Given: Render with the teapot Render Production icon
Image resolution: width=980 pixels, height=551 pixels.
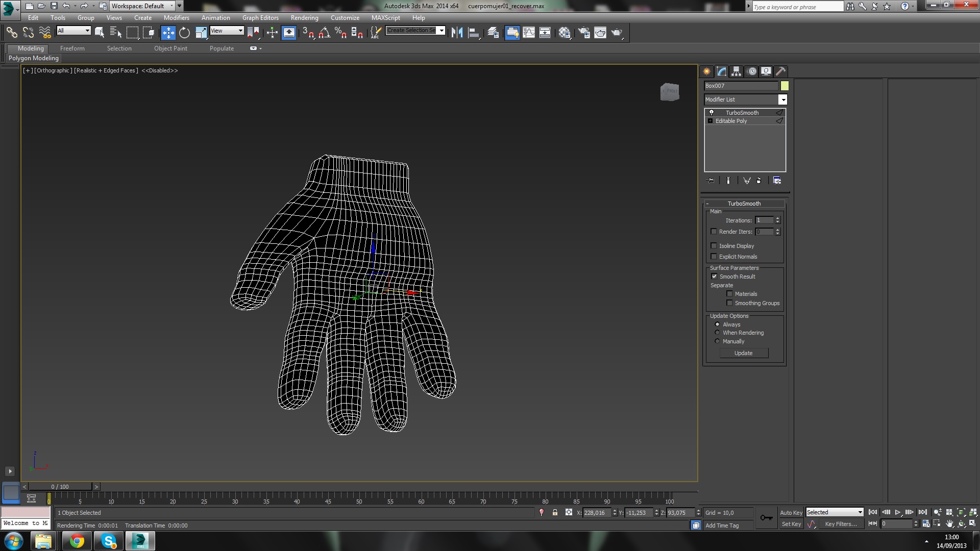Looking at the screenshot, I should (617, 33).
